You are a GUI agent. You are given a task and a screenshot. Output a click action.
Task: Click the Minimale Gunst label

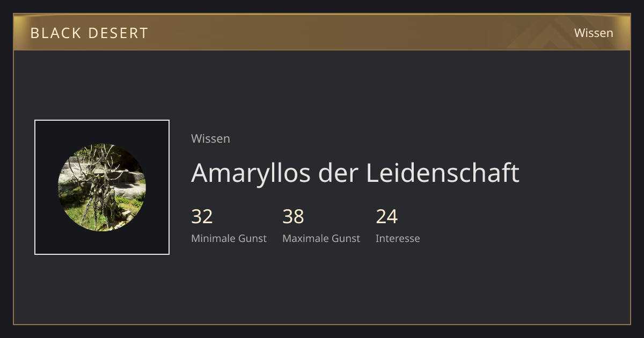tap(229, 238)
